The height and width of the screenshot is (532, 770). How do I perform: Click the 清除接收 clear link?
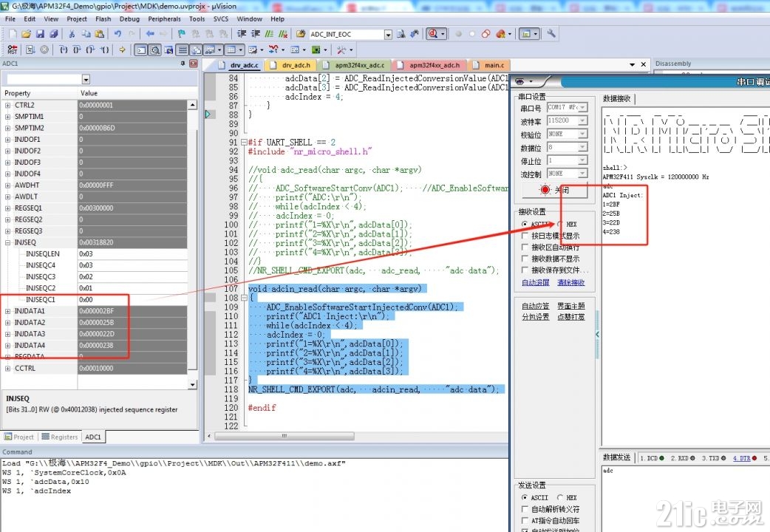[571, 282]
